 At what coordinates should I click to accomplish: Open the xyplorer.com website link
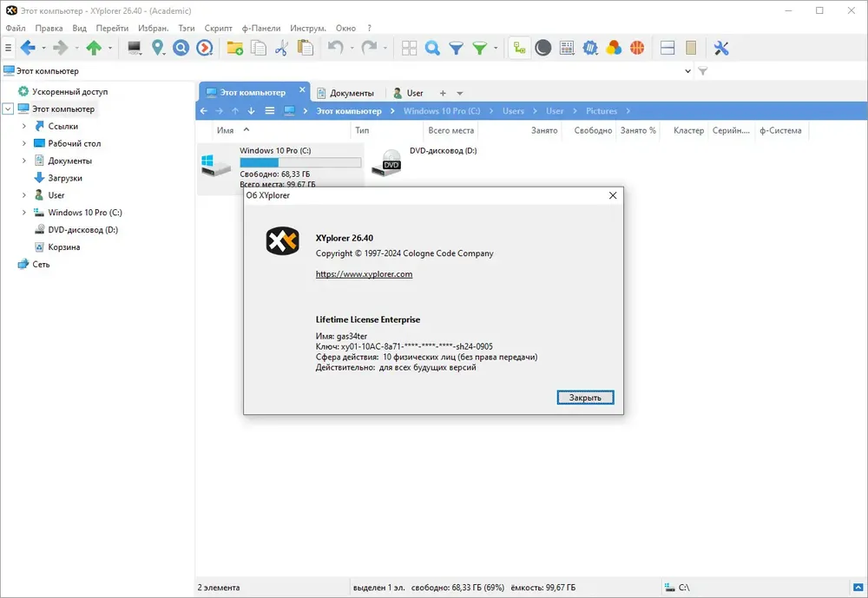364,274
